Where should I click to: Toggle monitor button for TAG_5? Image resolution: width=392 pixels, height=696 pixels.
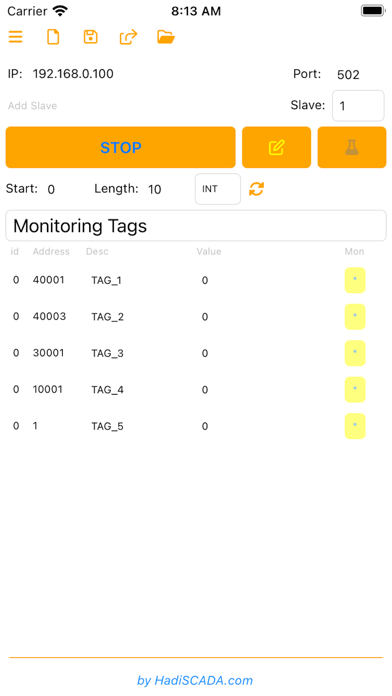[355, 426]
